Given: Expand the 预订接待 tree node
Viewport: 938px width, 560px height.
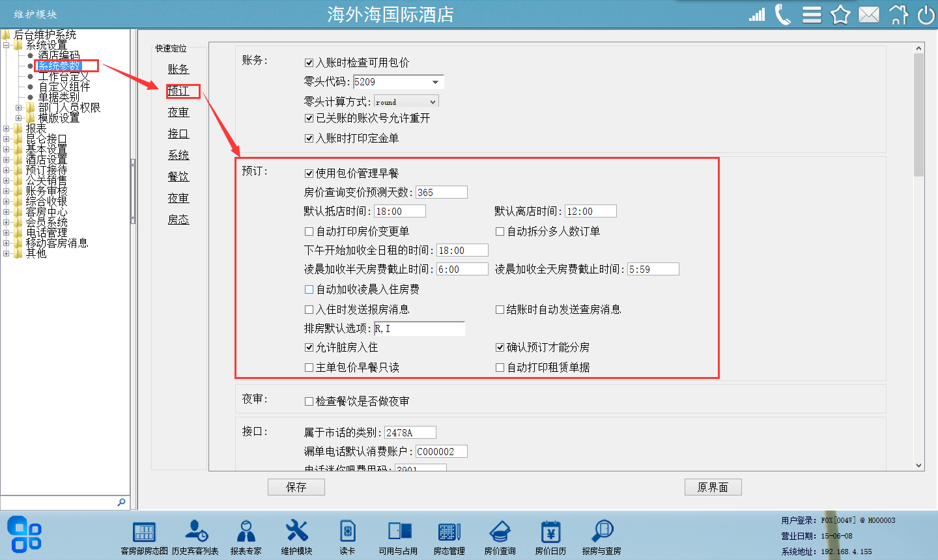Looking at the screenshot, I should [6, 171].
